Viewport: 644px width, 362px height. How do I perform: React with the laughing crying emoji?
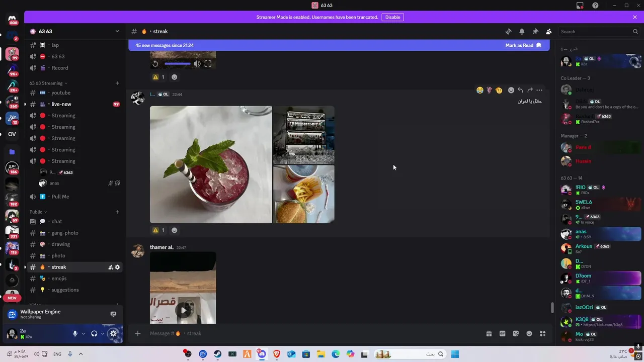480,90
